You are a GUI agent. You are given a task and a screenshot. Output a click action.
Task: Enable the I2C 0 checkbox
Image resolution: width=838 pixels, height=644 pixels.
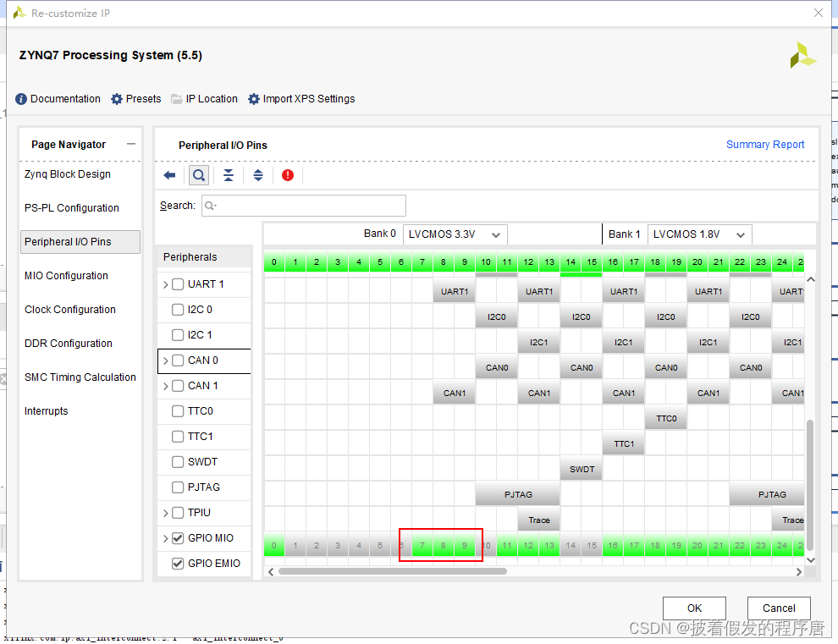point(178,310)
